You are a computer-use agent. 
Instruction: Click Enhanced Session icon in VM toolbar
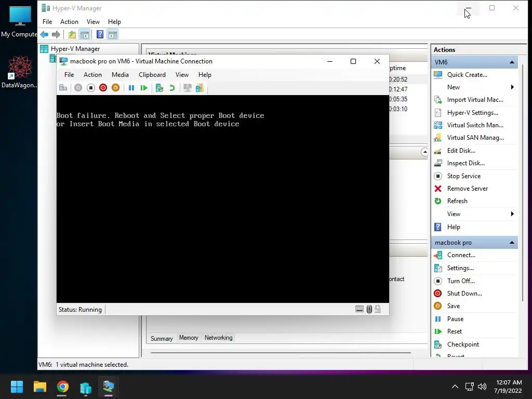coord(187,88)
